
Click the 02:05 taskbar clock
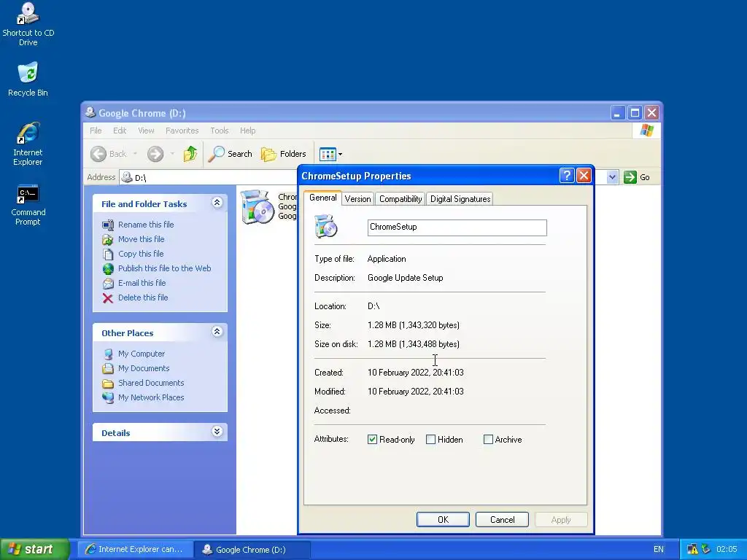727,549
